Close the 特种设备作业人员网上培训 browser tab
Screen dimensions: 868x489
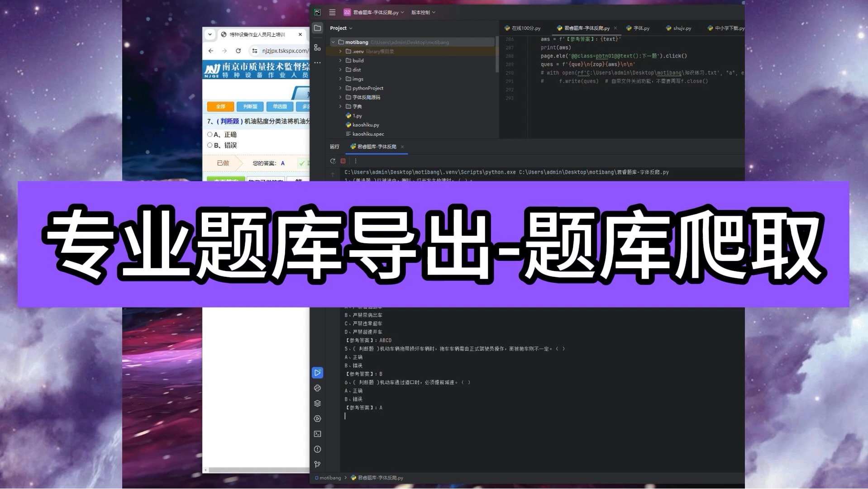[300, 34]
